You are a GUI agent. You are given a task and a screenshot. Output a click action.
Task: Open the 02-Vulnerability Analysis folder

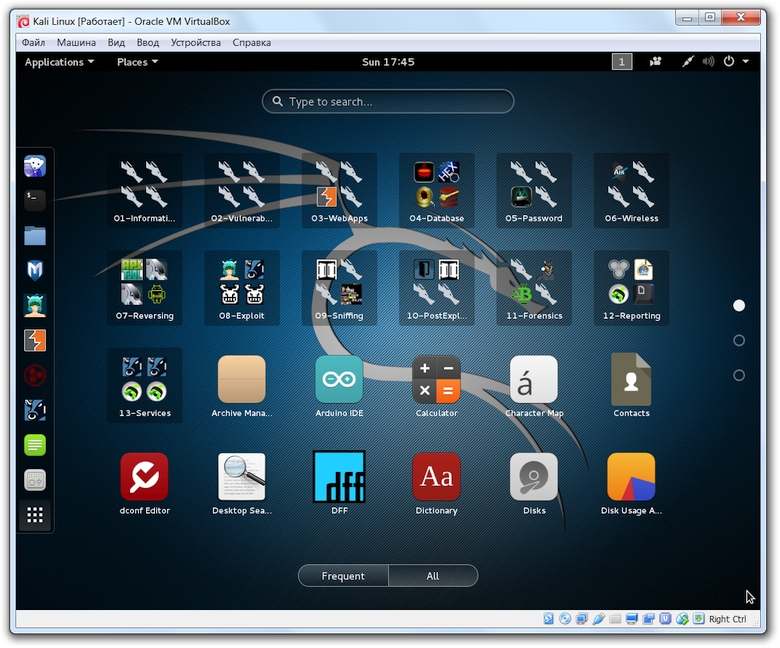tap(242, 190)
